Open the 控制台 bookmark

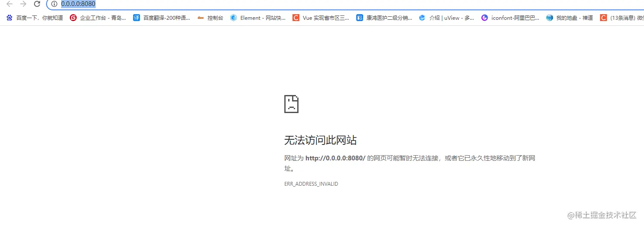coord(210,18)
